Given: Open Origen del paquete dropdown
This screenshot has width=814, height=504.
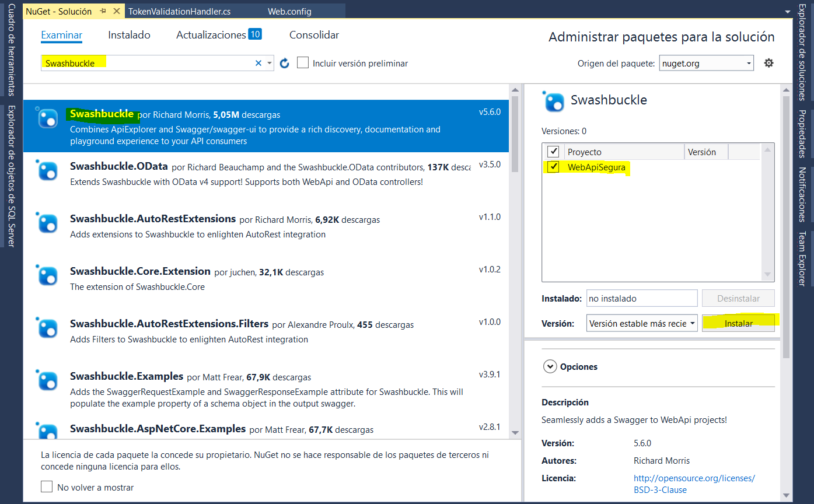Looking at the screenshot, I should [x=706, y=63].
